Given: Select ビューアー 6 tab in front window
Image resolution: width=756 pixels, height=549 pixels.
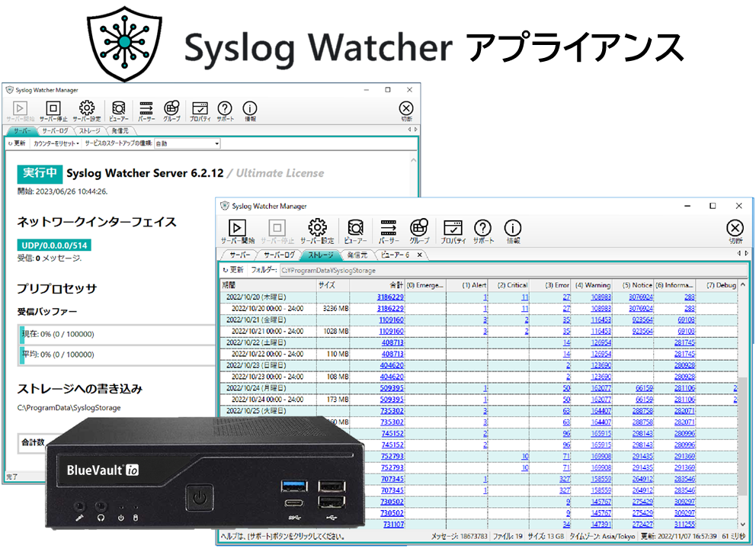Looking at the screenshot, I should click(x=395, y=255).
